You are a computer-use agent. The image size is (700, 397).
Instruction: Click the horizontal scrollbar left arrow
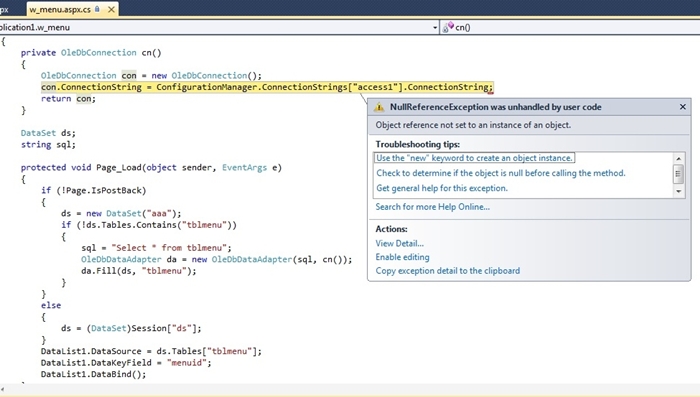tap(2, 390)
